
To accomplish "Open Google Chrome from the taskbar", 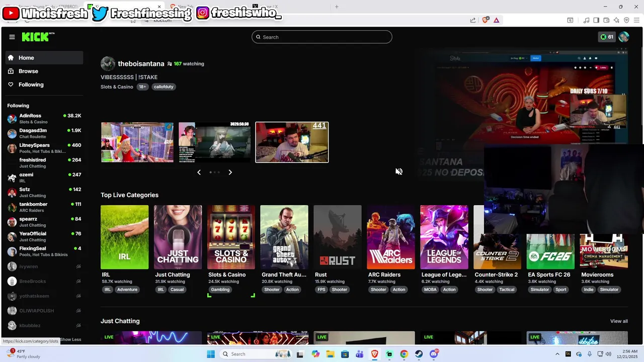I will 404,354.
